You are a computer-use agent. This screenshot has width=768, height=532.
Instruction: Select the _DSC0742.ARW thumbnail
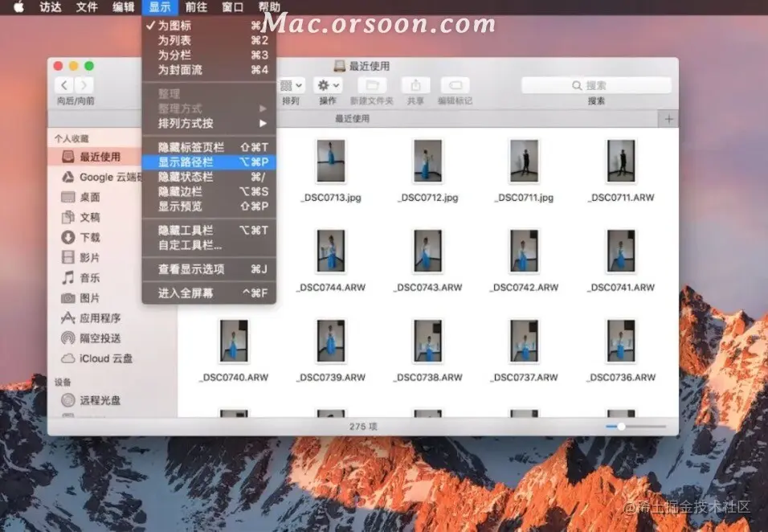524,251
